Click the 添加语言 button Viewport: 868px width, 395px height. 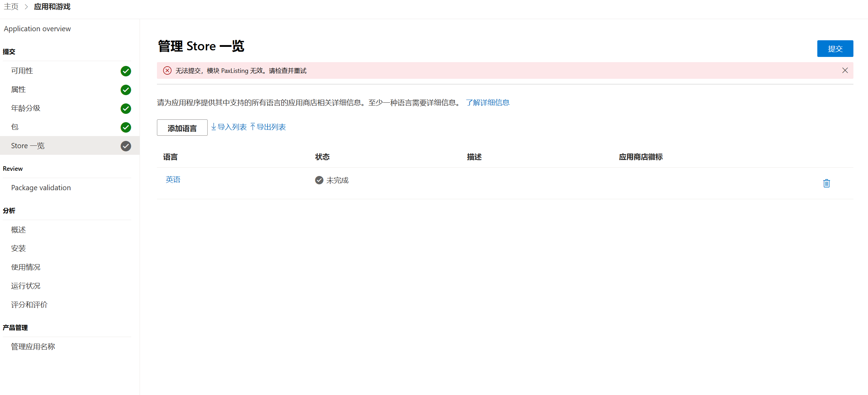click(x=182, y=128)
